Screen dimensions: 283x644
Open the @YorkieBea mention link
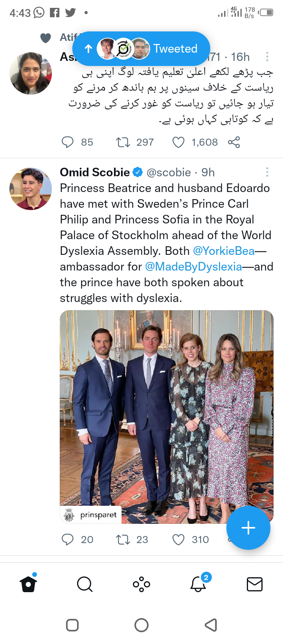[224, 251]
